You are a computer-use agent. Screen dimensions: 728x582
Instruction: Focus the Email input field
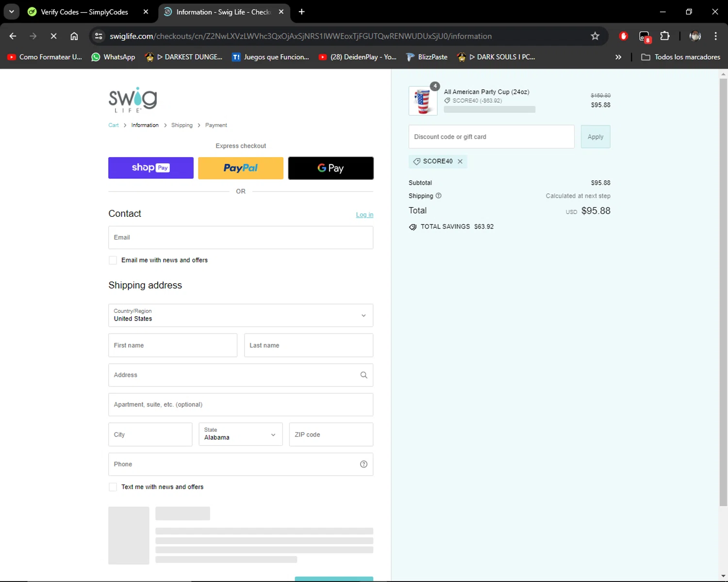241,238
